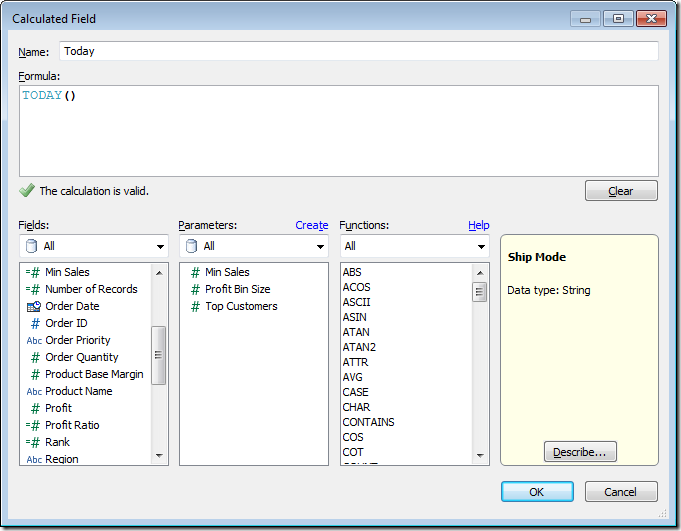The image size is (681, 531).
Task: Select CONTAINS in the functions list
Action: tap(368, 422)
